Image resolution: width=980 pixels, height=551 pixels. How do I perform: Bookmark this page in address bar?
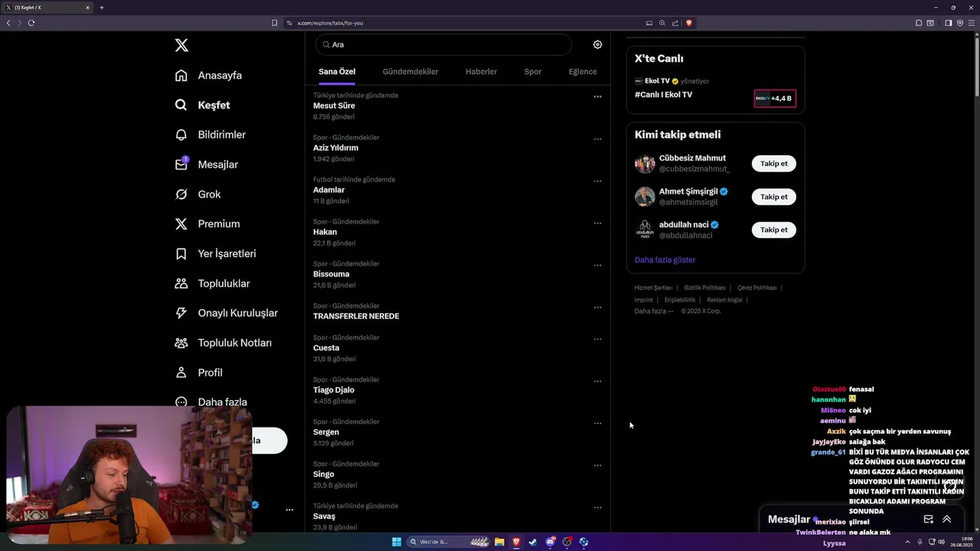coord(274,23)
